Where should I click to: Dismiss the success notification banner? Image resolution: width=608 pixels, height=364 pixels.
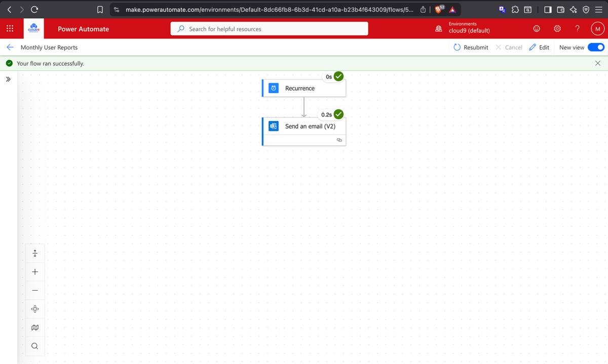click(597, 63)
